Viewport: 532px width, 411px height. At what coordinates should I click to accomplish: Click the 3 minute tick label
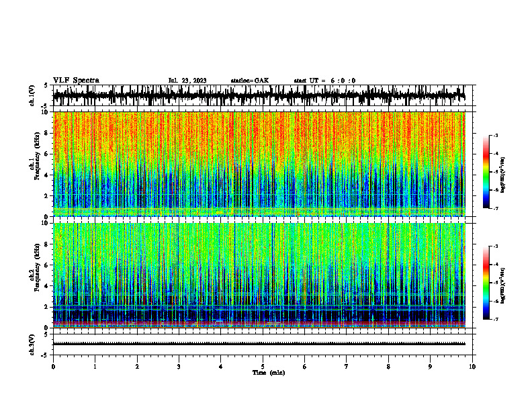point(179,367)
